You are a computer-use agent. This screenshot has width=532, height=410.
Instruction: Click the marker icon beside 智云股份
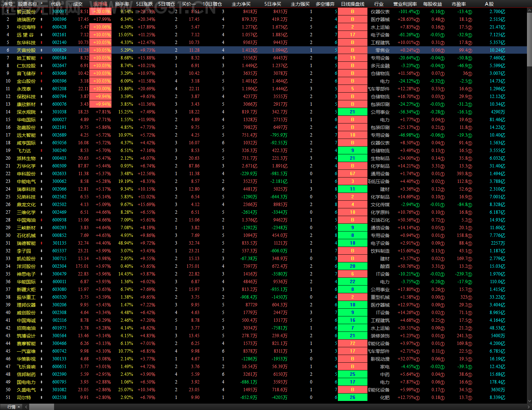coord(41,12)
